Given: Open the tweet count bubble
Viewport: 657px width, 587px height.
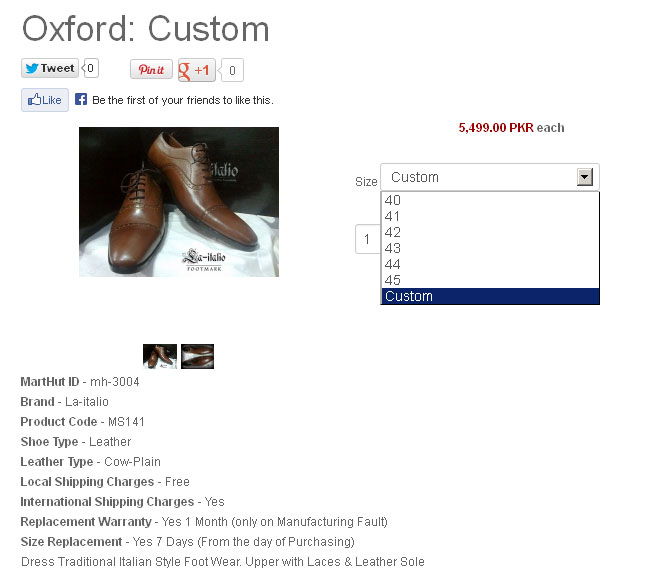Looking at the screenshot, I should pyautogui.click(x=91, y=68).
